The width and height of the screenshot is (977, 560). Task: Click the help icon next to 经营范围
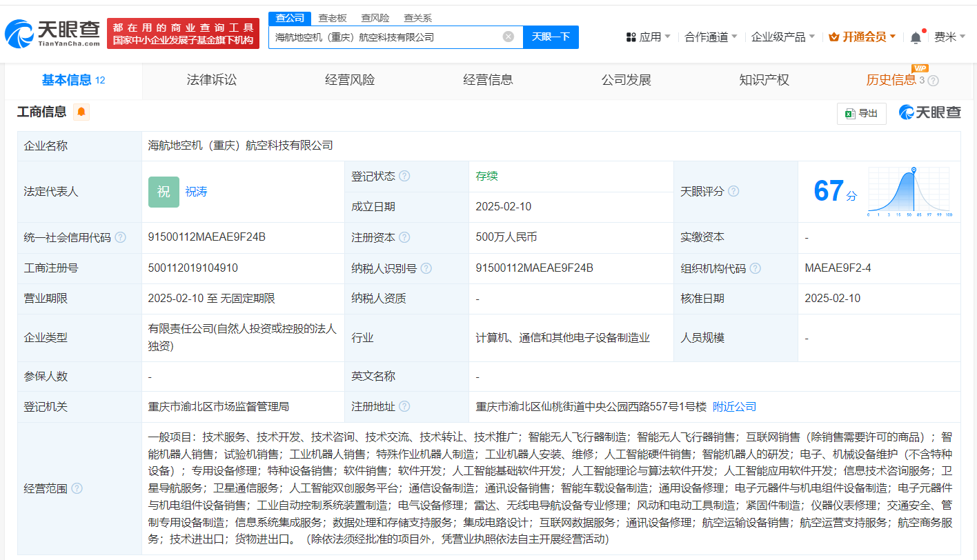(77, 488)
